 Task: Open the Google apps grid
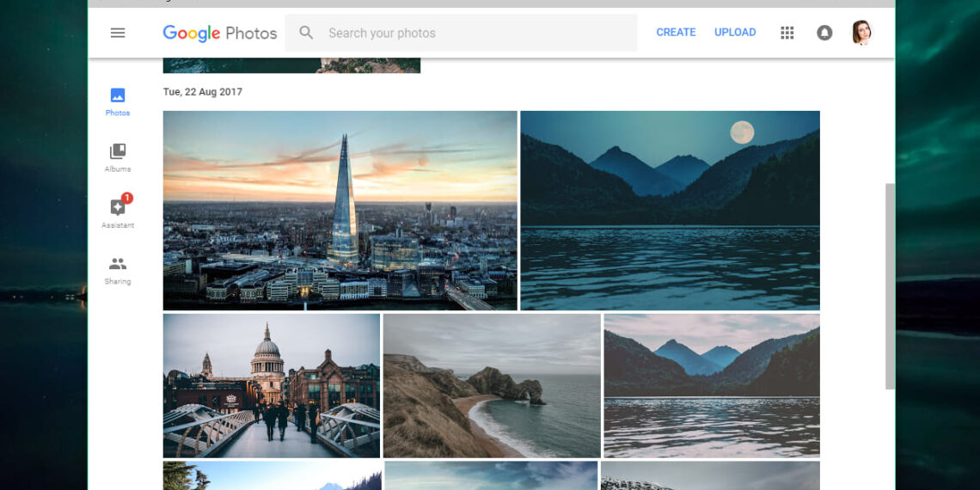(787, 33)
